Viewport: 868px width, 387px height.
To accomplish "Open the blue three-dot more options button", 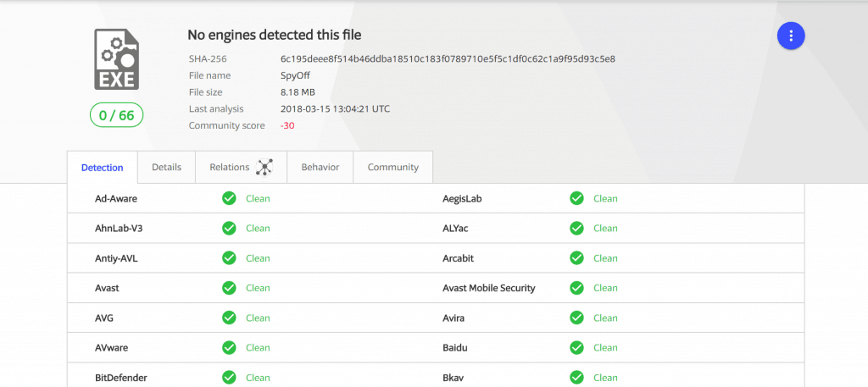I will 791,36.
